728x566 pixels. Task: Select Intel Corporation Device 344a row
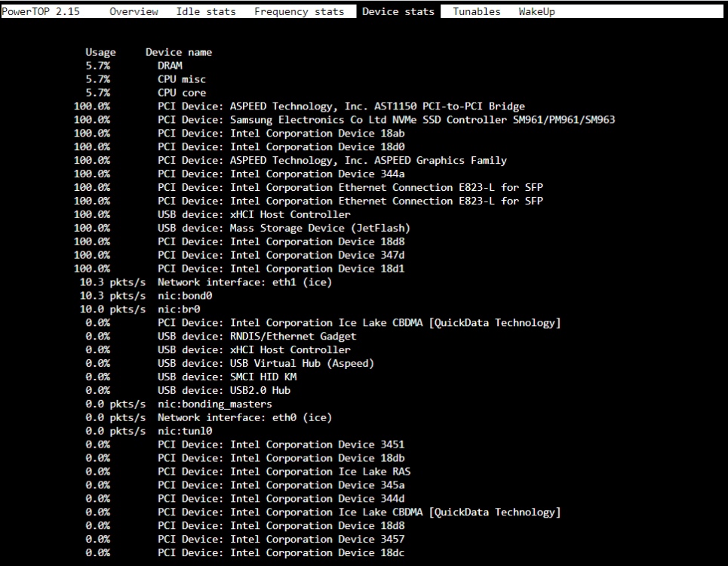[239, 174]
